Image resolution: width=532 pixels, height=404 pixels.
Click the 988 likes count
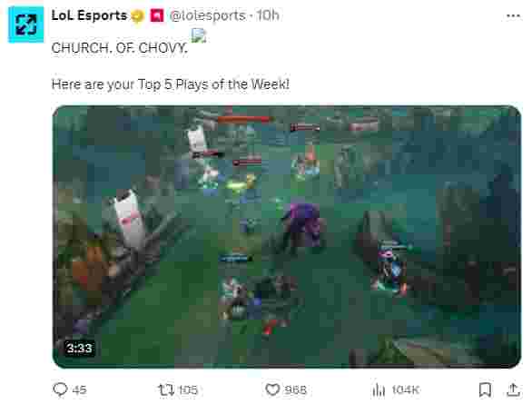[x=296, y=389]
